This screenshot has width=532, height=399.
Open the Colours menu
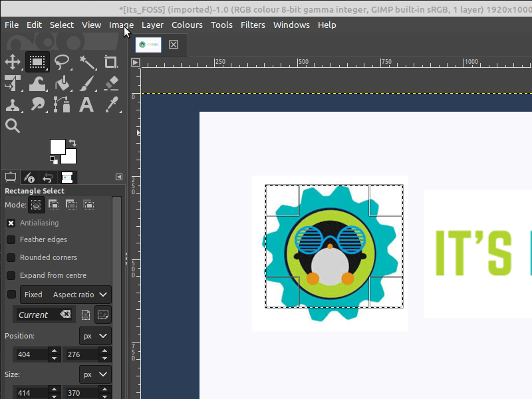187,25
